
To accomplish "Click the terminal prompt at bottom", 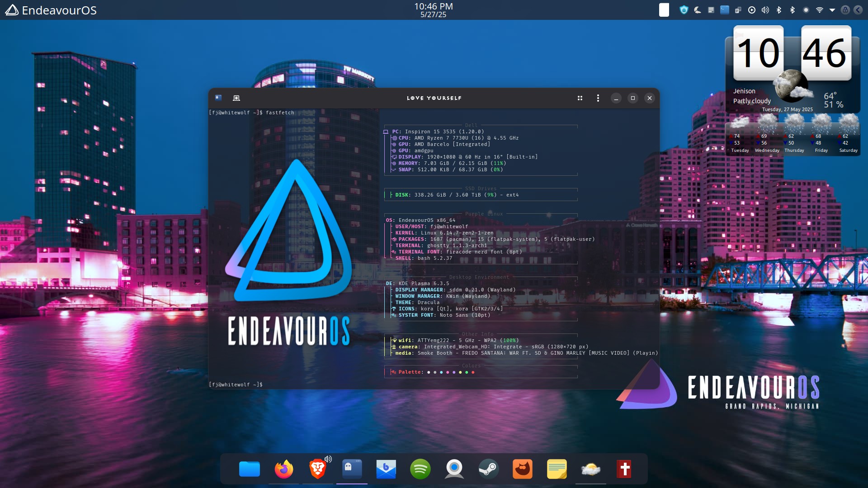I will click(236, 385).
